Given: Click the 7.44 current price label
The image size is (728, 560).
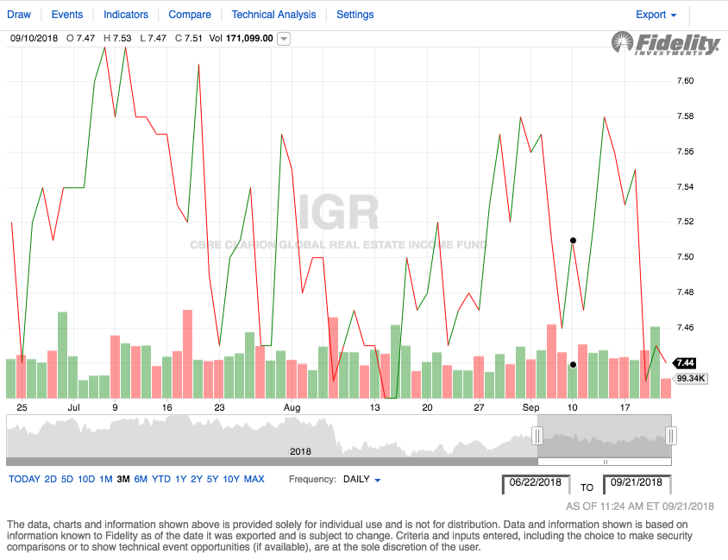Looking at the screenshot, I should [x=685, y=363].
